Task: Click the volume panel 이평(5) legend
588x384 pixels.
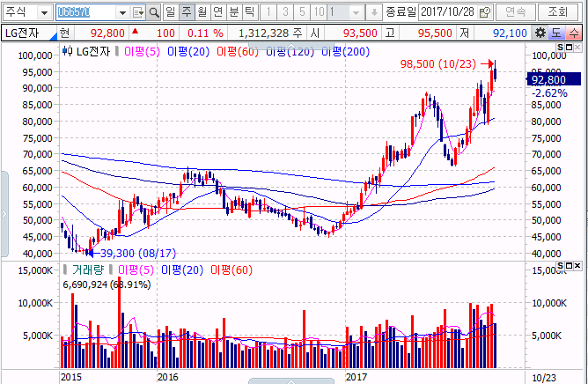Action: pyautogui.click(x=136, y=270)
